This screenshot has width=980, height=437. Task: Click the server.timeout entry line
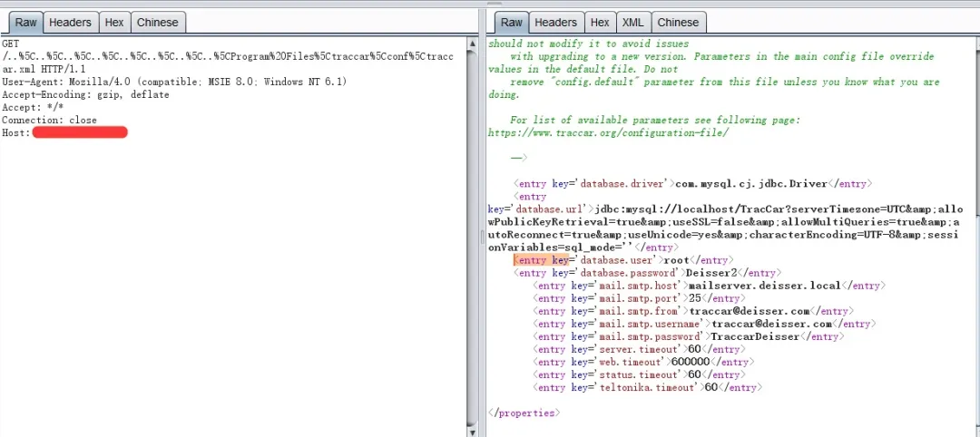tap(640, 349)
